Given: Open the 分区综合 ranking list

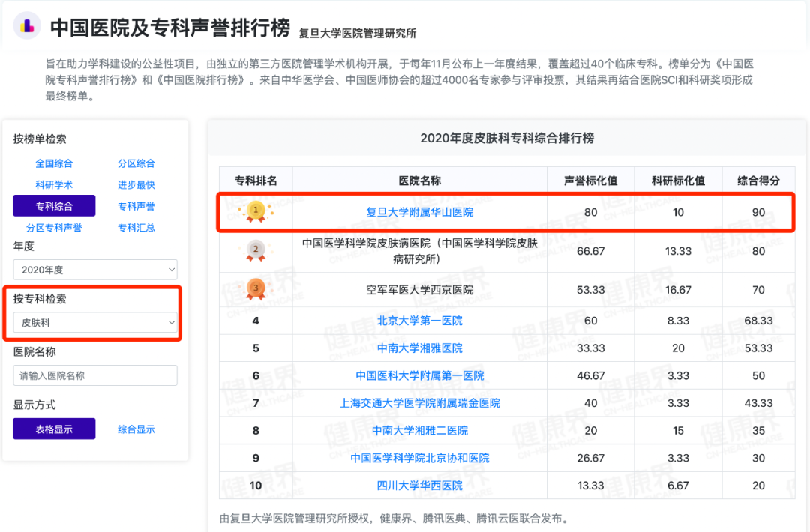Looking at the screenshot, I should [136, 163].
